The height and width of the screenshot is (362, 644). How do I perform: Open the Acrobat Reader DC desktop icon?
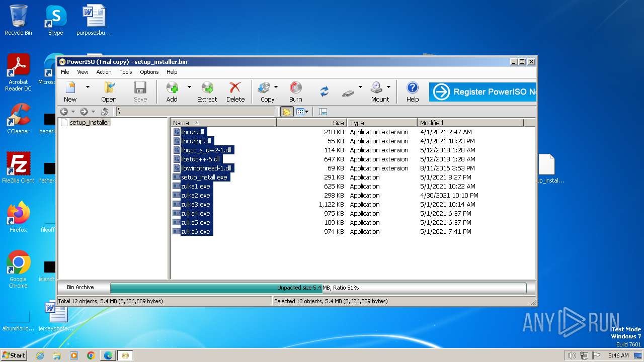18,72
